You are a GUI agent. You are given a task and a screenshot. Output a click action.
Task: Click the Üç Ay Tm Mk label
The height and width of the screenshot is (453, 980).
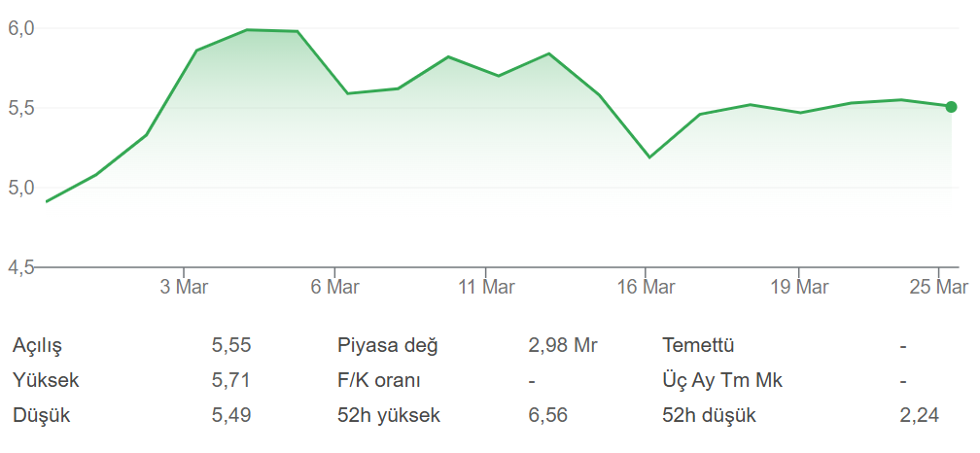pos(722,381)
